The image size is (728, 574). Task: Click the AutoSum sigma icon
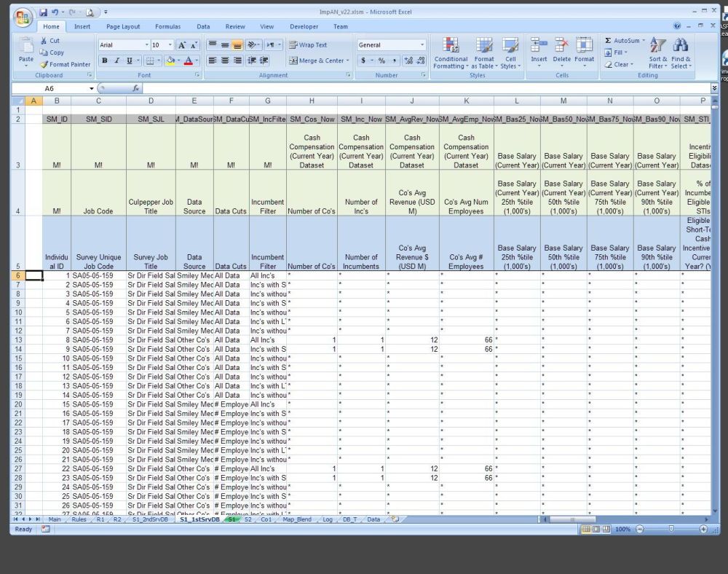609,41
